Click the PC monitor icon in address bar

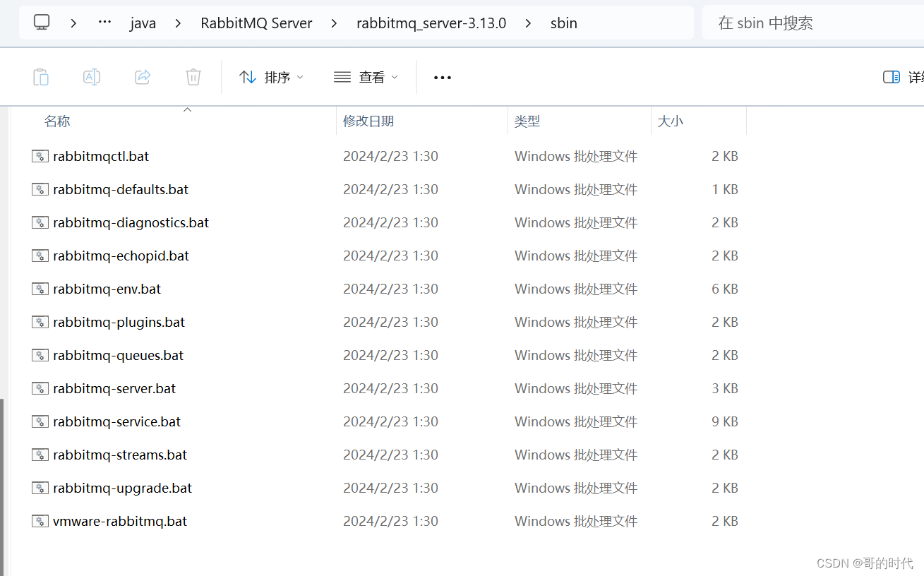pyautogui.click(x=42, y=23)
